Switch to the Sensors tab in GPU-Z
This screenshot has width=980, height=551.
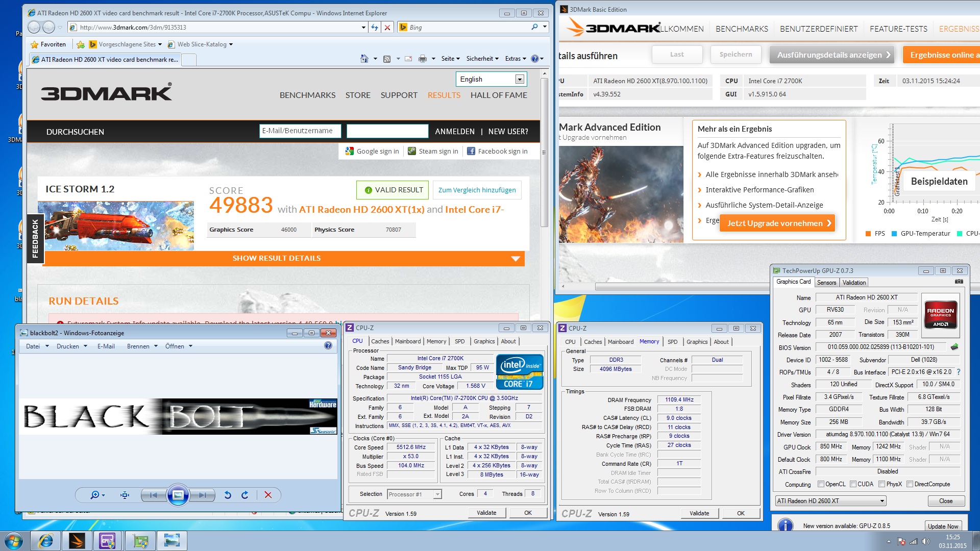(826, 283)
